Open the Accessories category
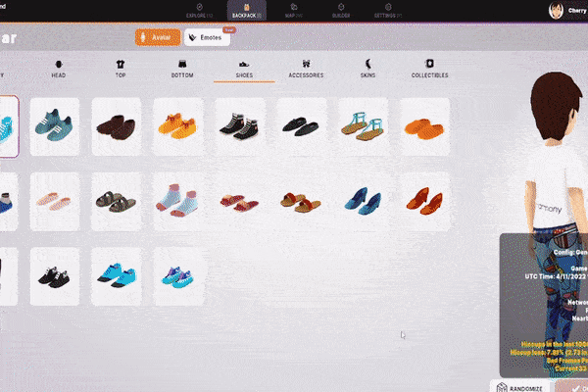This screenshot has height=392, width=588. (x=306, y=69)
